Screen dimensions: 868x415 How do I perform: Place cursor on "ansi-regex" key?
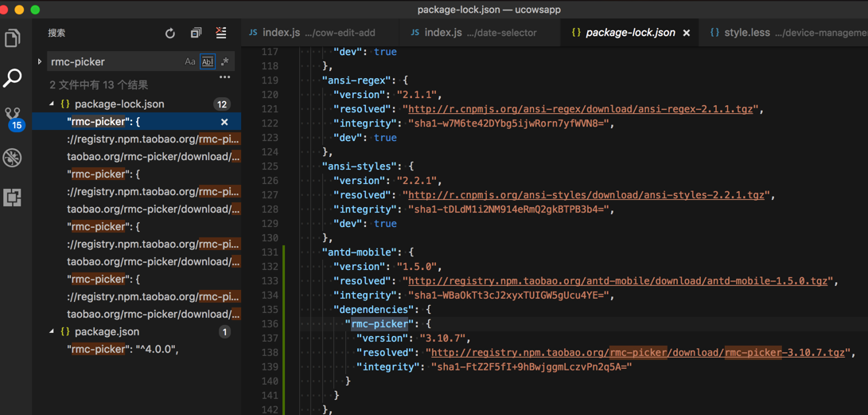click(357, 80)
